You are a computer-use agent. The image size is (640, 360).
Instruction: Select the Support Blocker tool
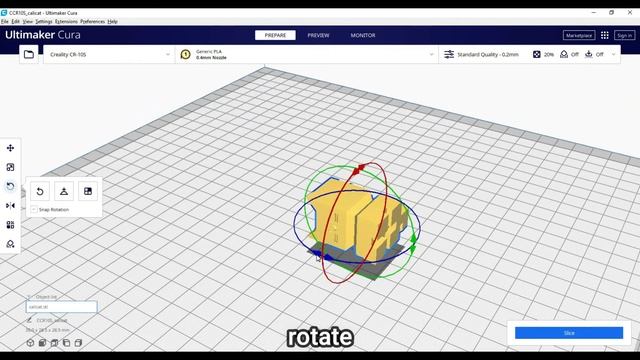click(10, 244)
